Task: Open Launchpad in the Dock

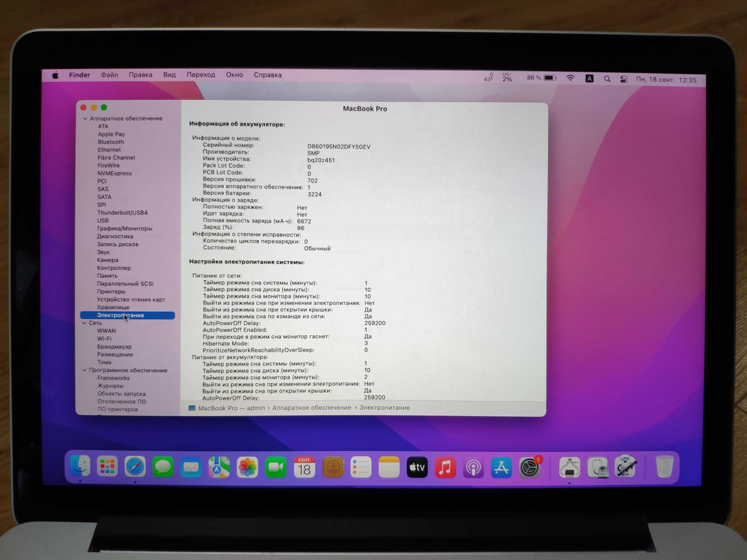Action: click(x=108, y=466)
